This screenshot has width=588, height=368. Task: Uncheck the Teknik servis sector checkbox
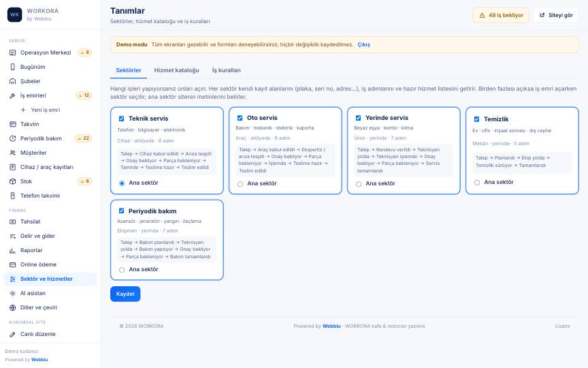tap(122, 119)
